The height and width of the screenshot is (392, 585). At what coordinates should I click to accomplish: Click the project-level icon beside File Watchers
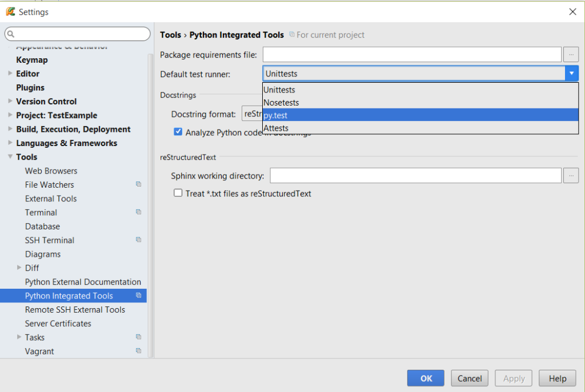click(x=138, y=184)
